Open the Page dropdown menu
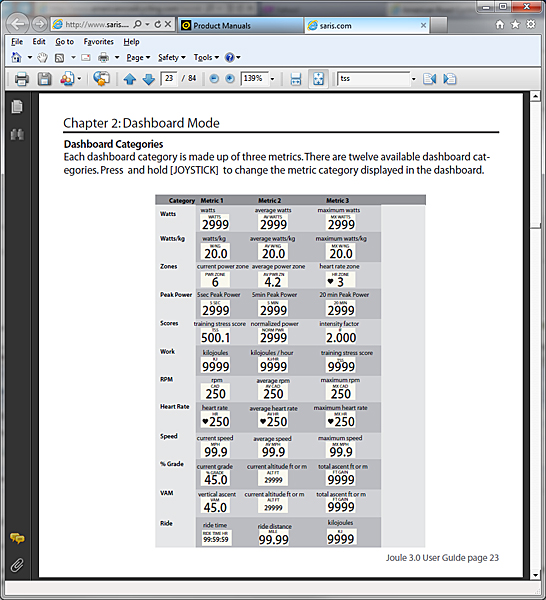 (138, 57)
